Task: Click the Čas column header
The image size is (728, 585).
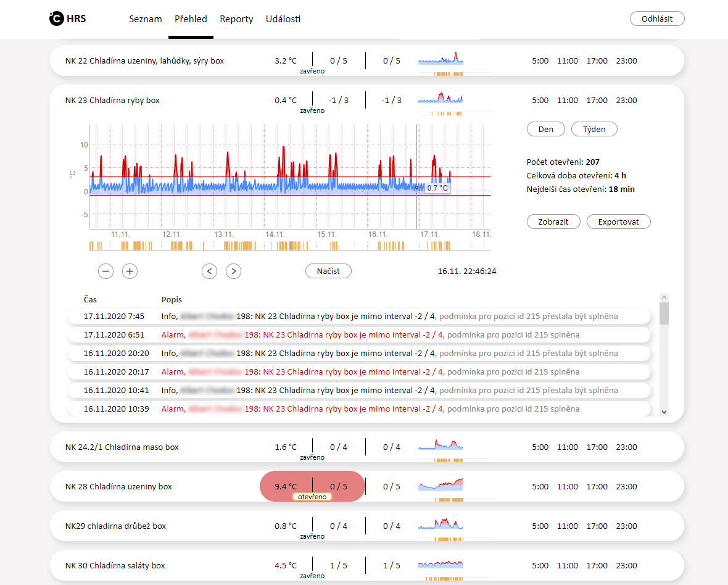Action: click(90, 299)
